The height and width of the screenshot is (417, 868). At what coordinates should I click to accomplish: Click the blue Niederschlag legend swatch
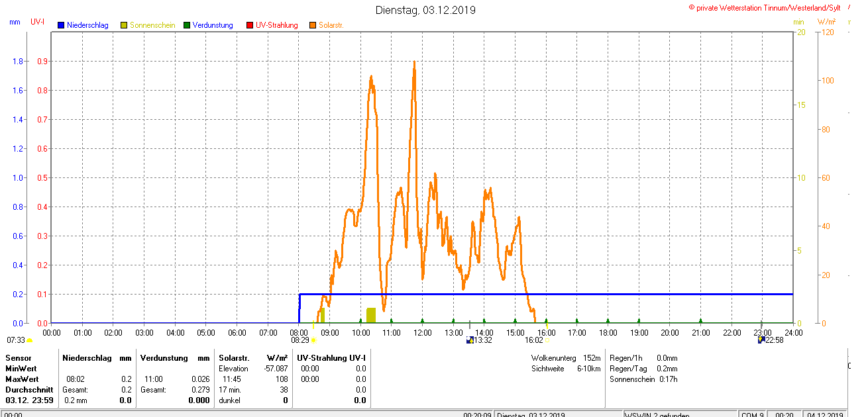[x=61, y=25]
